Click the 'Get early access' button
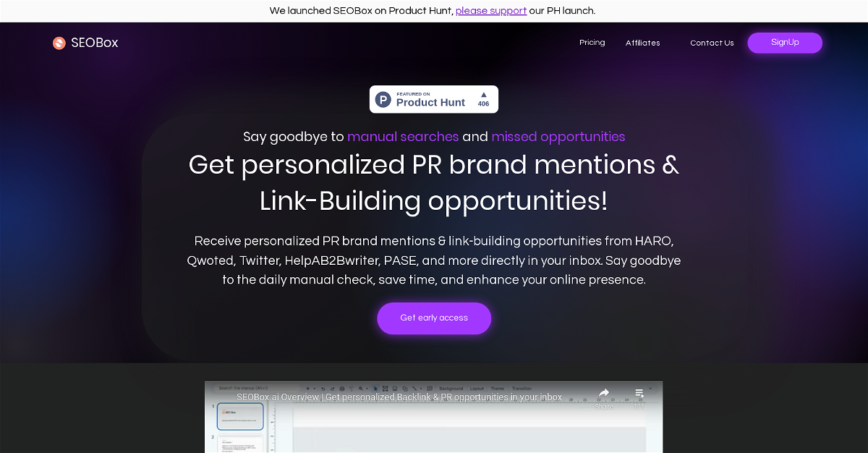 pyautogui.click(x=434, y=318)
